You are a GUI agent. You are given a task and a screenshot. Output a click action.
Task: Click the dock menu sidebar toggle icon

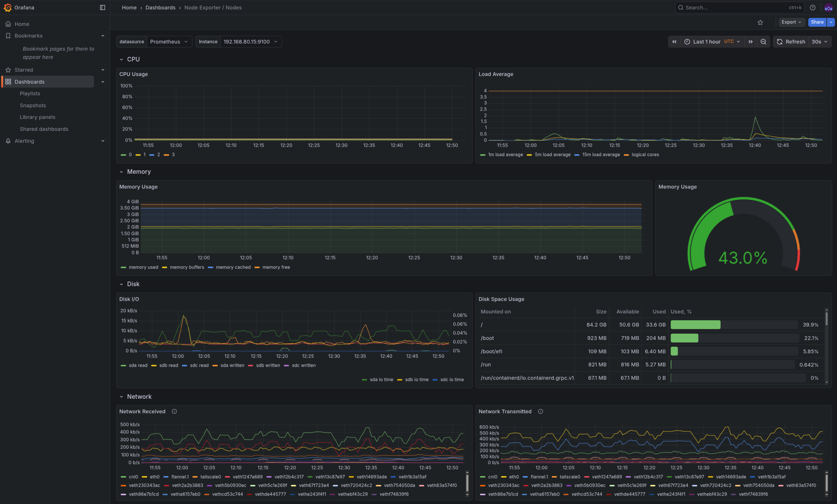click(x=102, y=8)
